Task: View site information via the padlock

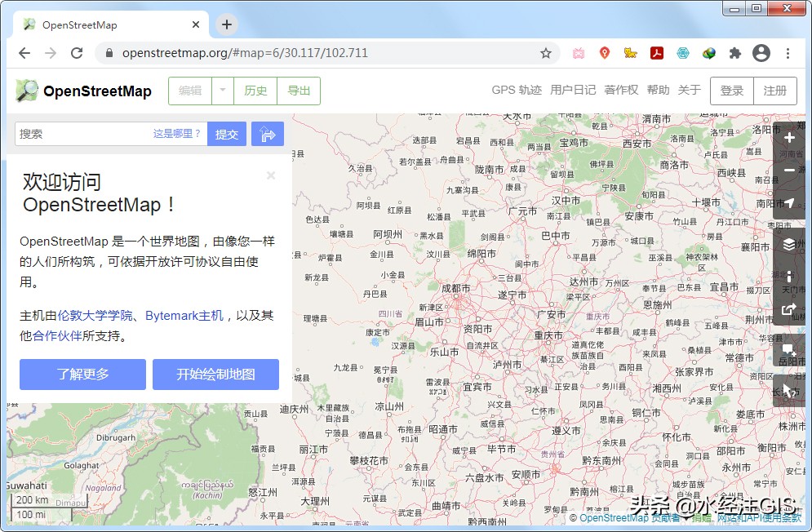Action: pyautogui.click(x=109, y=53)
